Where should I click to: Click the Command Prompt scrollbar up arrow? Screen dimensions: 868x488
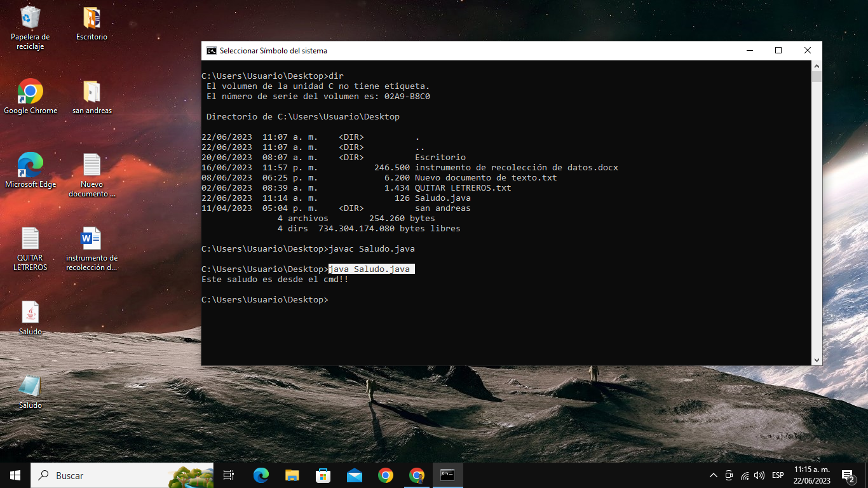tap(817, 66)
